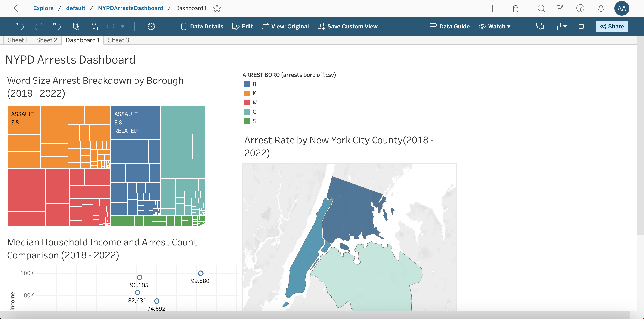Viewport: 644px width, 319px height.
Task: Click the 99,880 scatter plot point
Action: [201, 273]
